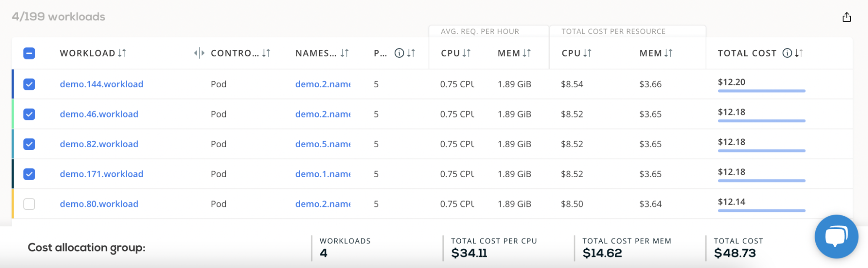Click TOTAL COST PER RESOURCE group header
868x268 pixels.
click(x=613, y=31)
